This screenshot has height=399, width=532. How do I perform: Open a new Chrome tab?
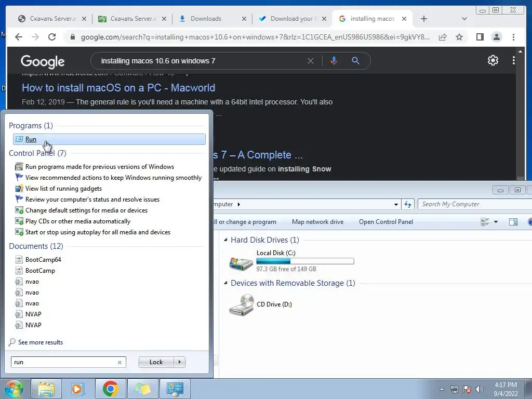tap(424, 19)
